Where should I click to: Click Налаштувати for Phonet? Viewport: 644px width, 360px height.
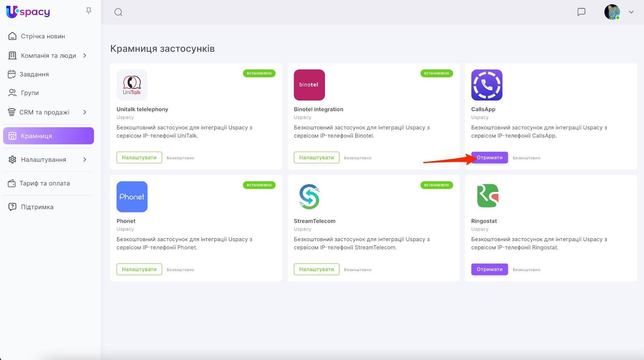[x=139, y=269]
